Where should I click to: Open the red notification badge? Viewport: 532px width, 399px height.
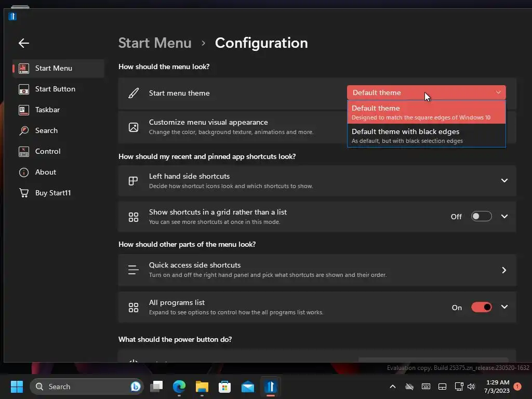517,387
